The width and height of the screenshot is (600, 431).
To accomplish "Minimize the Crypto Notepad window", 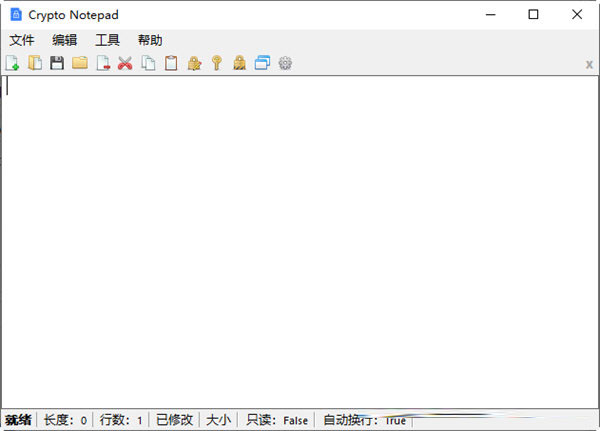I will point(491,15).
